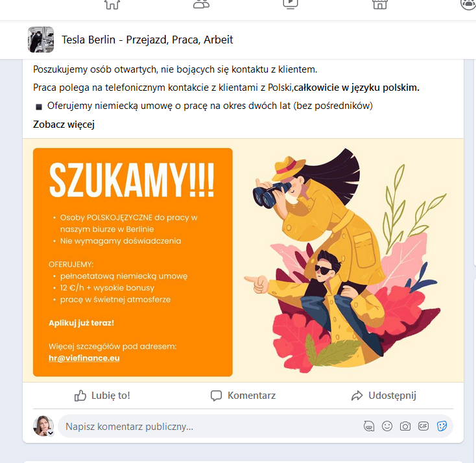Viewport: 476px width, 463px height.
Task: Click the Komentarz button
Action: [243, 396]
